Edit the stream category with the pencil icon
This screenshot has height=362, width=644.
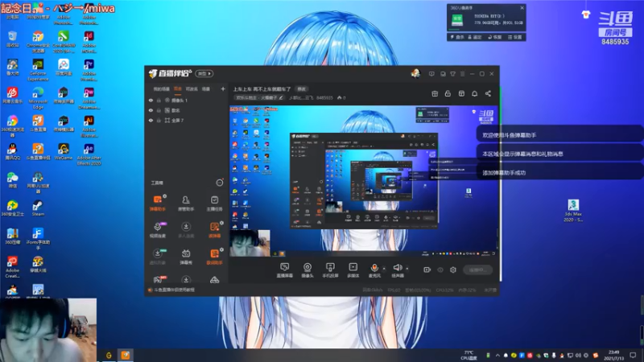(281, 97)
